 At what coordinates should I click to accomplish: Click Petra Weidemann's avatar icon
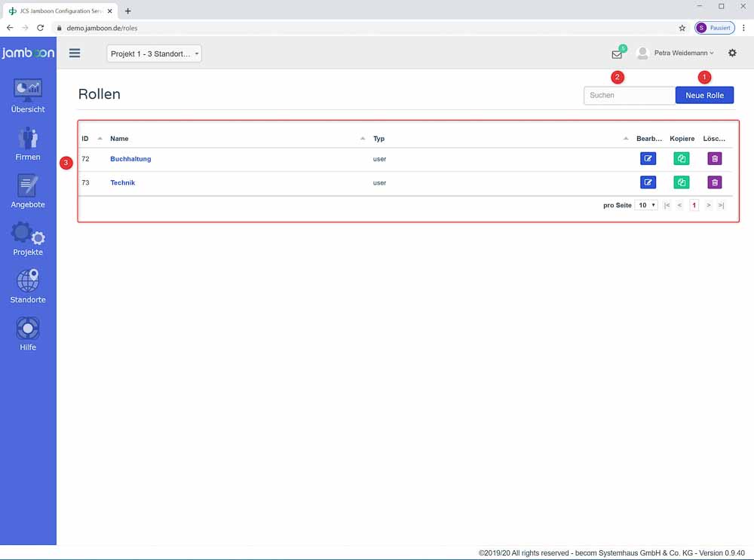642,53
